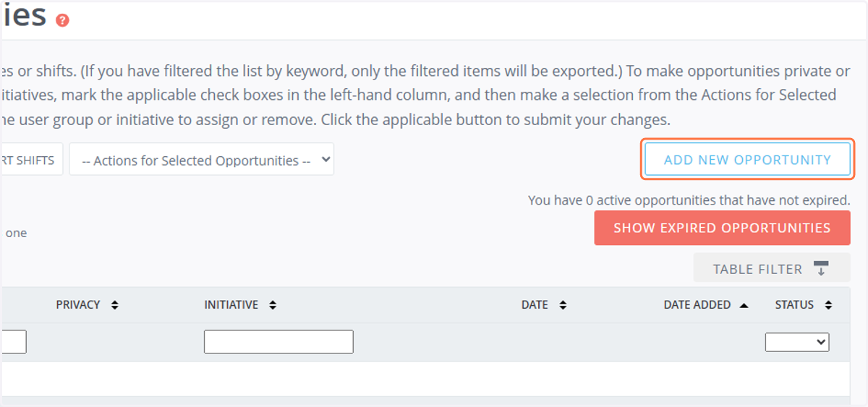Viewport: 868px width, 407px height.
Task: Focus the Initiative filter text box
Action: click(278, 342)
